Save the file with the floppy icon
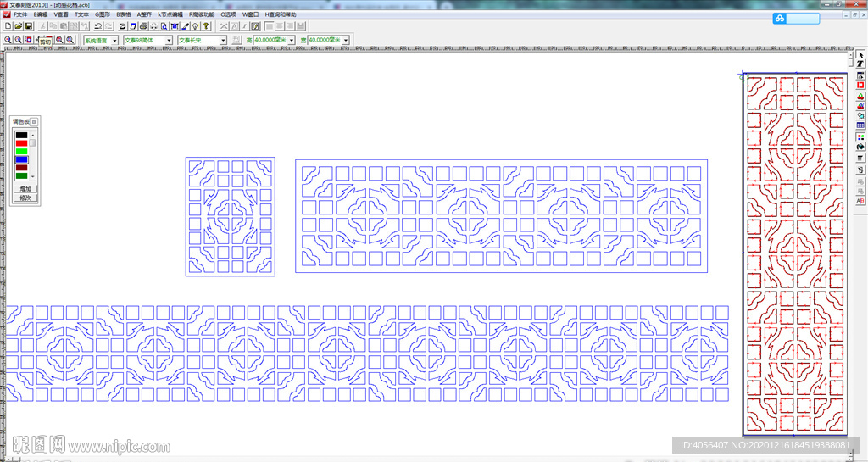The height and width of the screenshot is (462, 868). (28, 26)
